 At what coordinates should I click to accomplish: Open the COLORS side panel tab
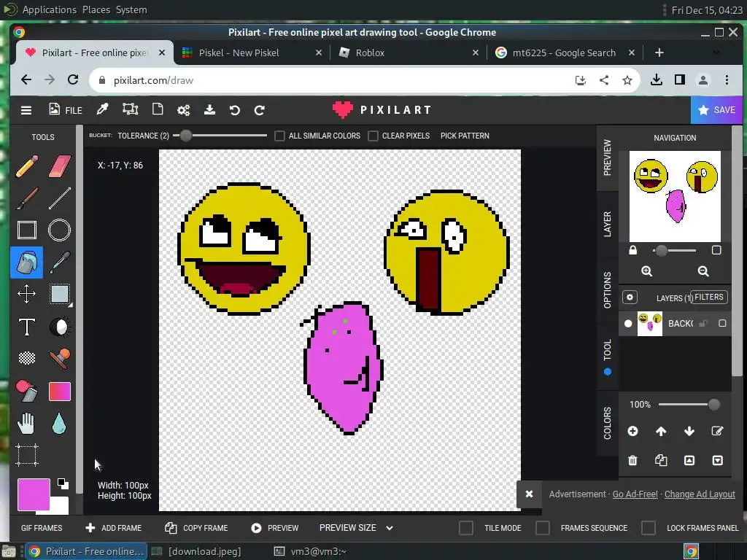607,423
